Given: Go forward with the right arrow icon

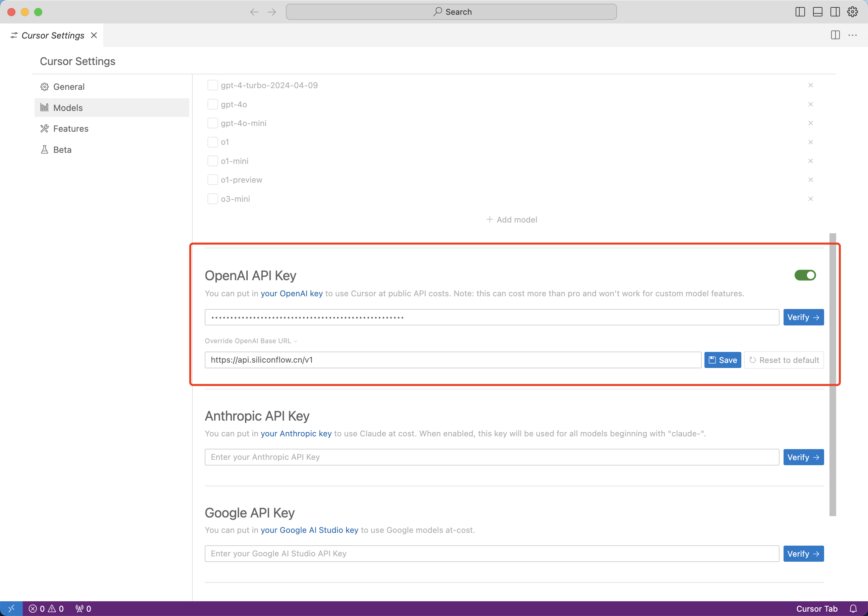Looking at the screenshot, I should [x=272, y=12].
